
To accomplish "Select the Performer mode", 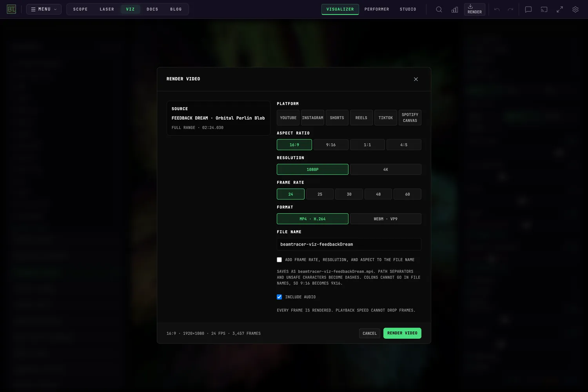I will tap(377, 9).
